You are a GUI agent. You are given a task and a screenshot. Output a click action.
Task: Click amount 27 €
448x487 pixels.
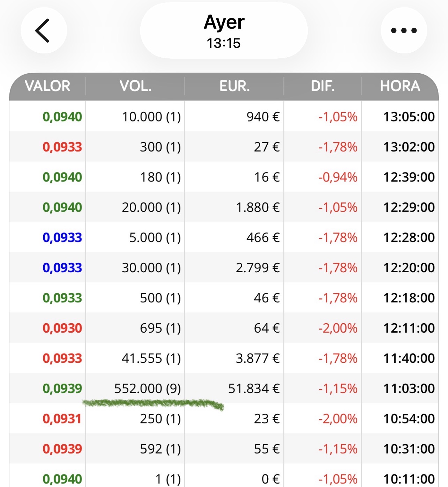click(x=267, y=147)
